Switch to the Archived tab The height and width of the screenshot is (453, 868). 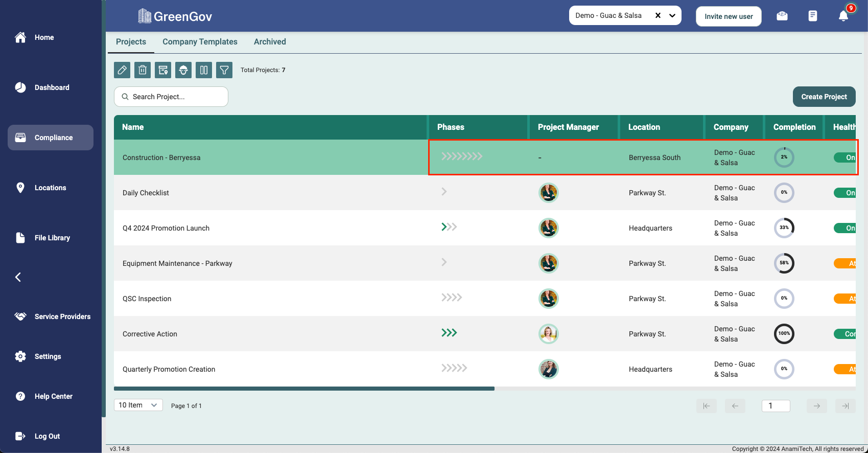click(x=270, y=42)
